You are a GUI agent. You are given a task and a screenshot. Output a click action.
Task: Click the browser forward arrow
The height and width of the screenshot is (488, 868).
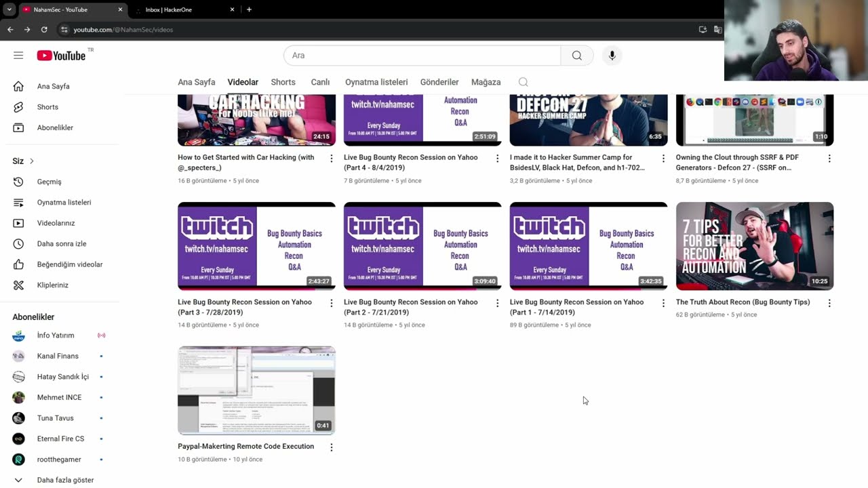point(27,29)
